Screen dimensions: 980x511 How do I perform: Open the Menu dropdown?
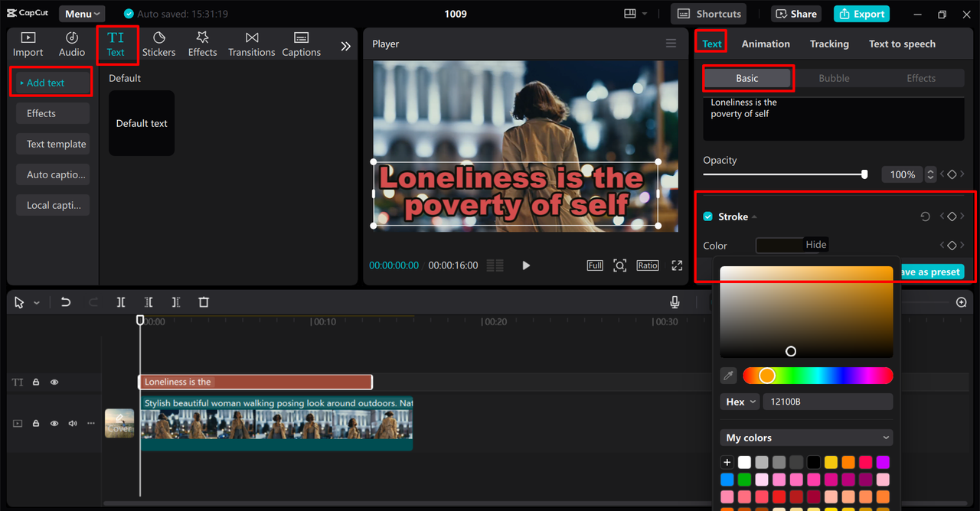[x=83, y=14]
